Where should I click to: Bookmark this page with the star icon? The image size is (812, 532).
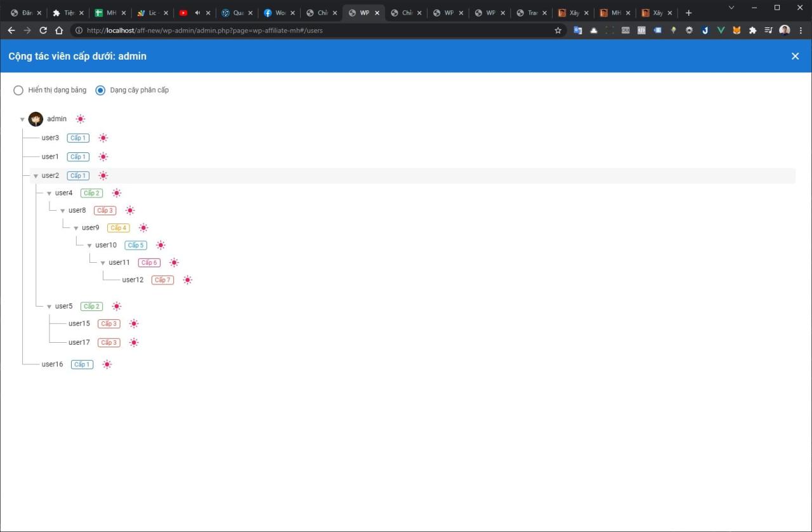click(558, 30)
